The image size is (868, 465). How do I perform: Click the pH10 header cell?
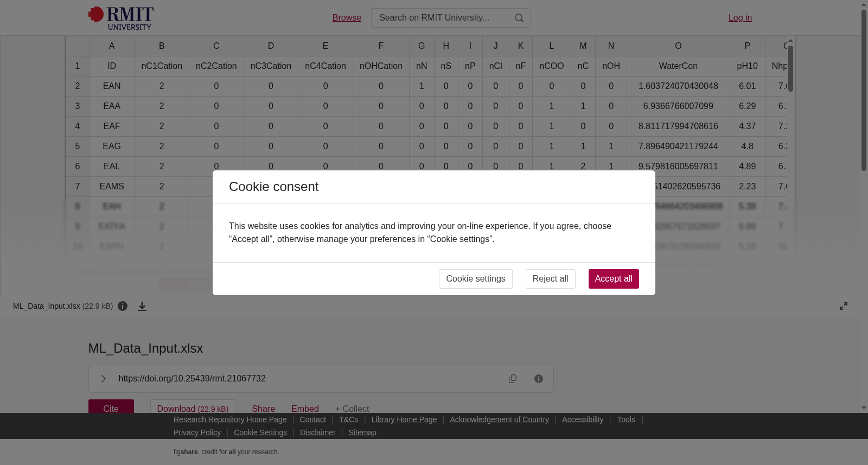coord(747,66)
